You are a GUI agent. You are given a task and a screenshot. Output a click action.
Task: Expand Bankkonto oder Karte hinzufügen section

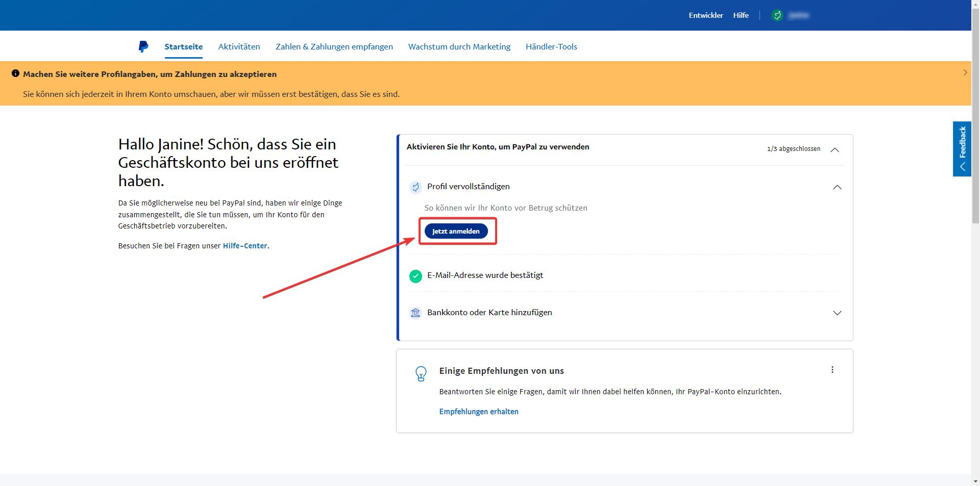[x=837, y=313]
